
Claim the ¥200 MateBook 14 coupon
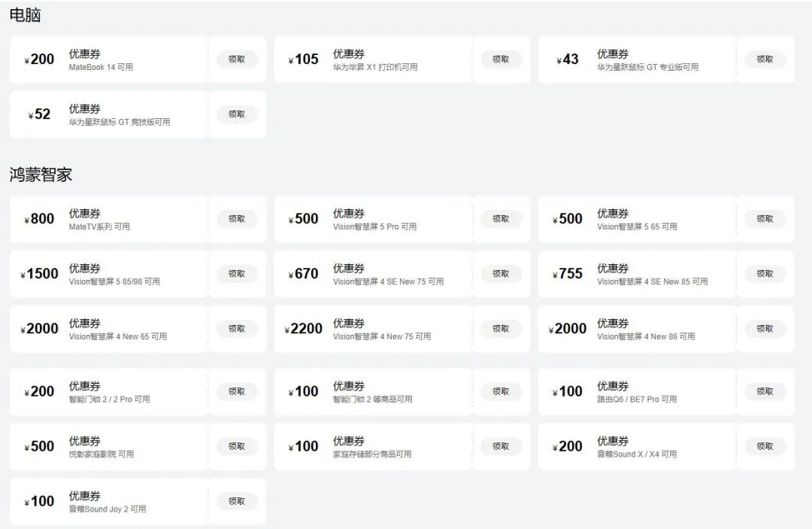click(x=237, y=59)
